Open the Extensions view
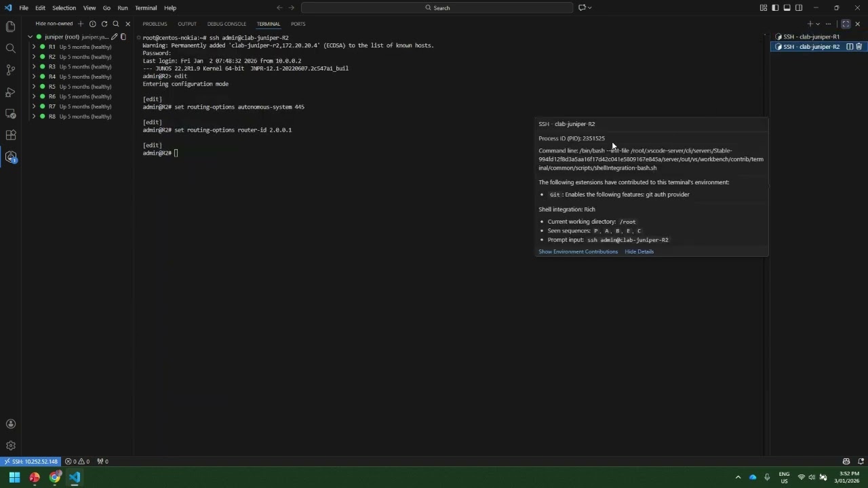This screenshot has width=868, height=488. click(11, 135)
